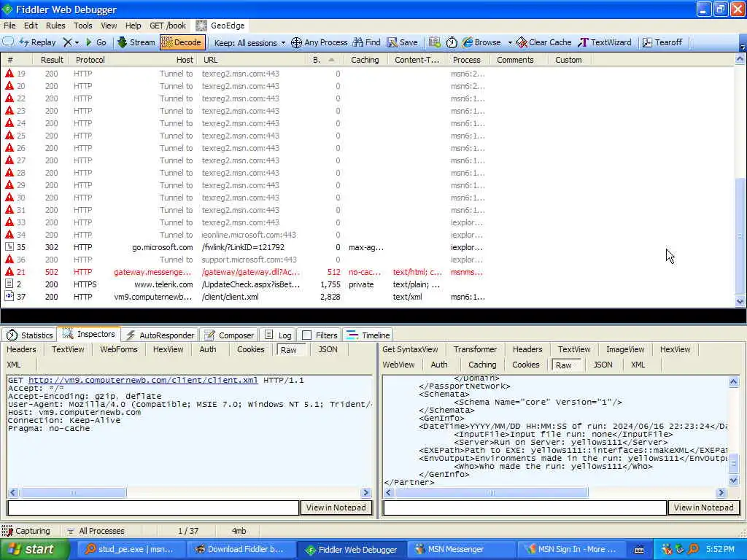The image size is (747, 560).
Task: Open the File menu
Action: point(9,26)
